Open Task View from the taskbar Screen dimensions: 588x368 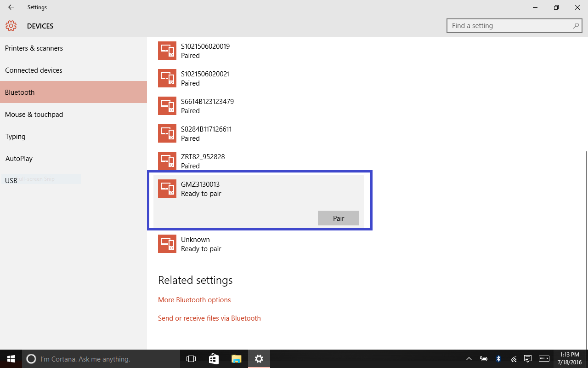click(191, 359)
